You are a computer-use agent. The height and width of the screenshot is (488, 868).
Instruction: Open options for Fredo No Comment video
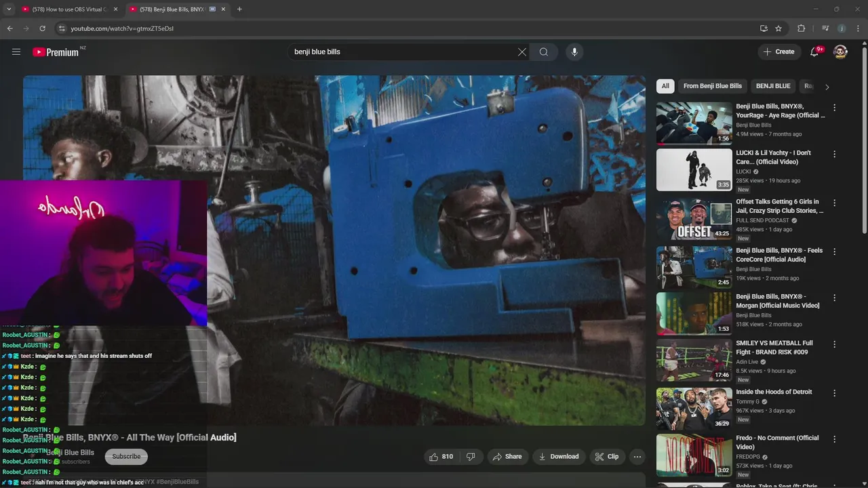click(x=834, y=439)
